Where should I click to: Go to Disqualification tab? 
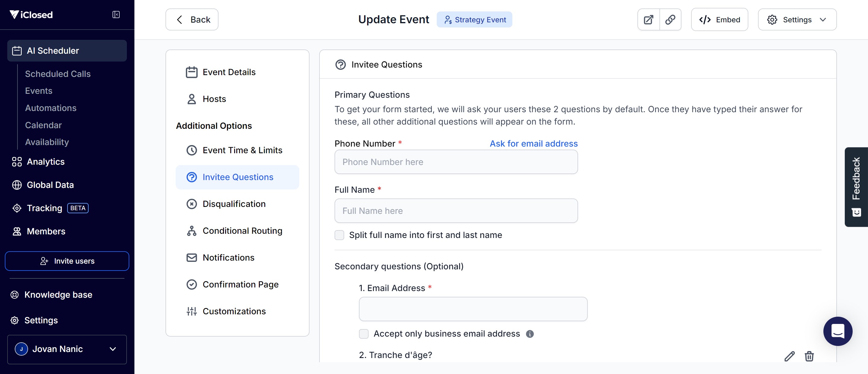click(234, 204)
